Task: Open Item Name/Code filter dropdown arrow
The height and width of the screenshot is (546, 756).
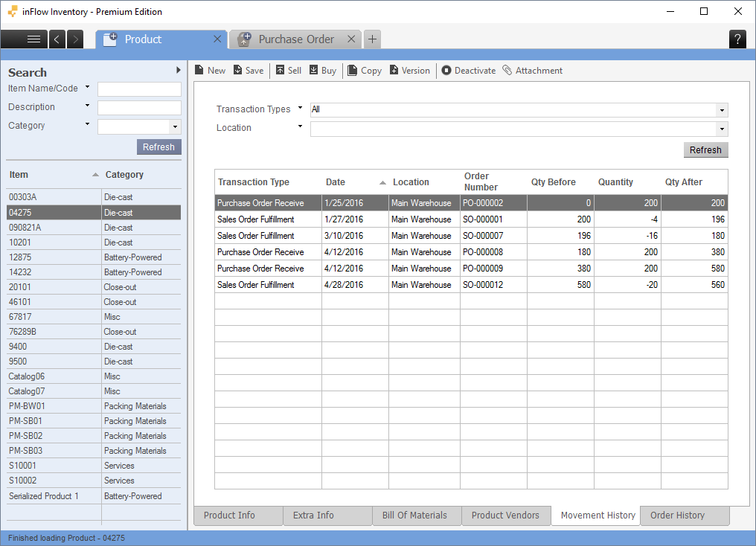Action: pos(87,87)
